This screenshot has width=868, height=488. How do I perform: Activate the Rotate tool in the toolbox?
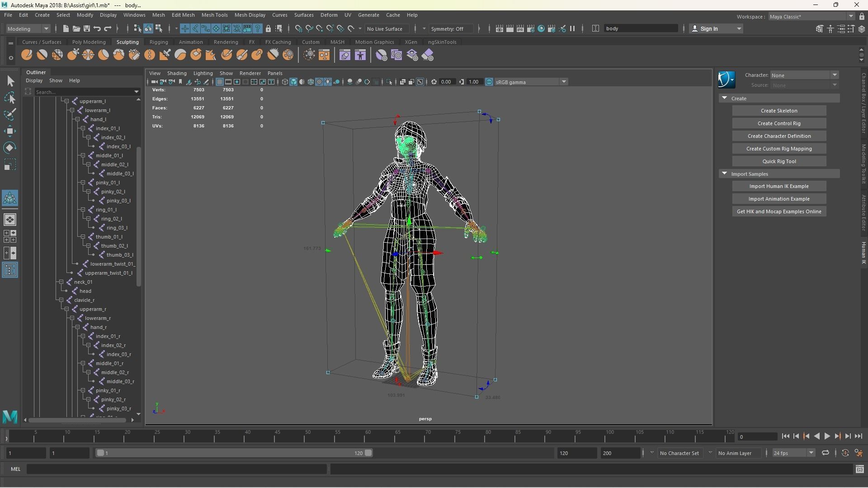pyautogui.click(x=10, y=148)
